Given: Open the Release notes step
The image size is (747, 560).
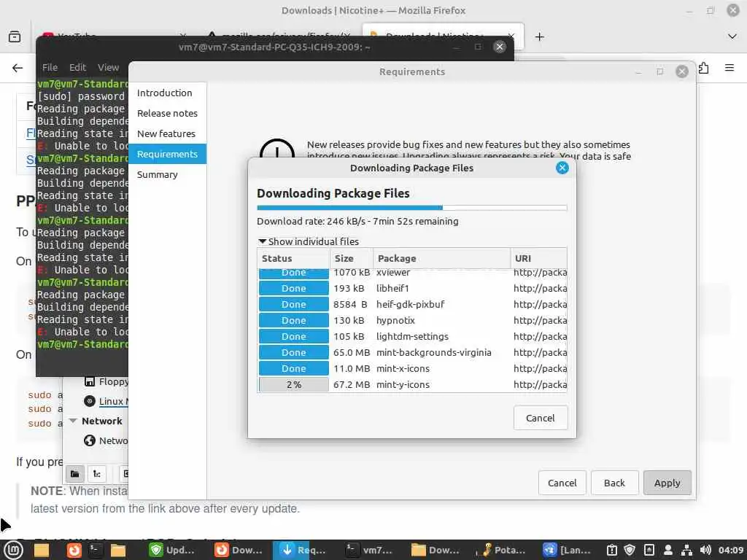Looking at the screenshot, I should [x=167, y=113].
